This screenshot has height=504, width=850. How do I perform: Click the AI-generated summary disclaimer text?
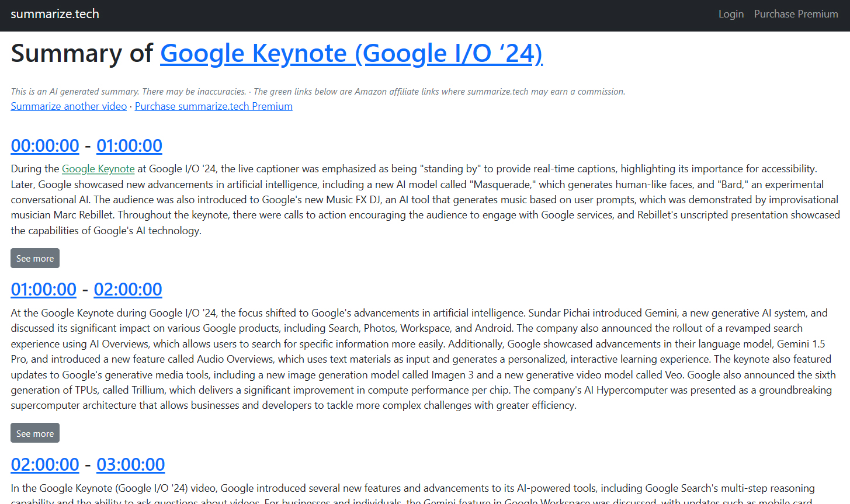(317, 91)
